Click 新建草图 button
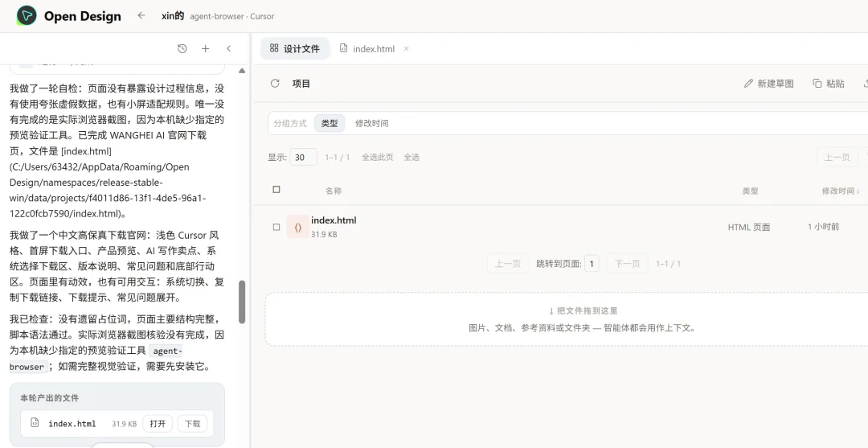 pos(769,84)
